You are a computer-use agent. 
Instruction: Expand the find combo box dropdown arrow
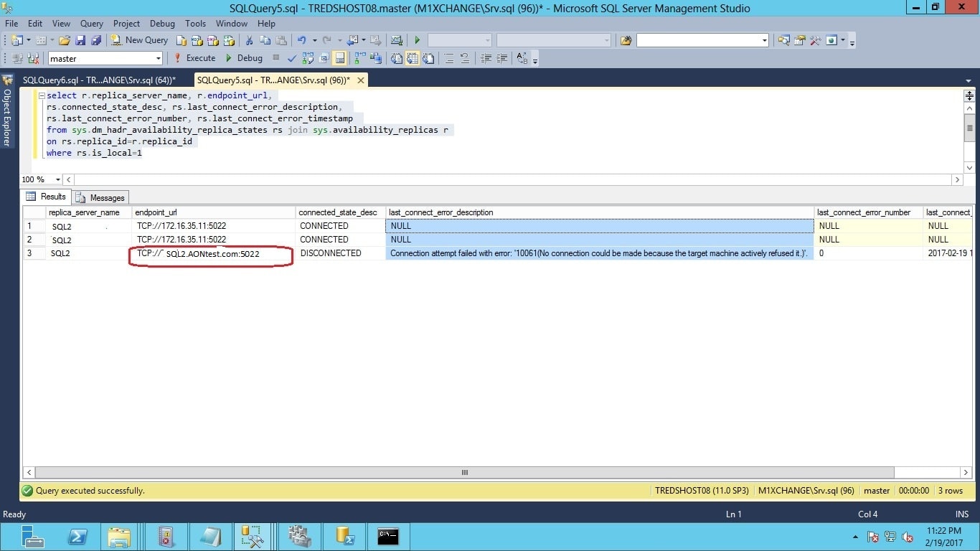point(765,41)
